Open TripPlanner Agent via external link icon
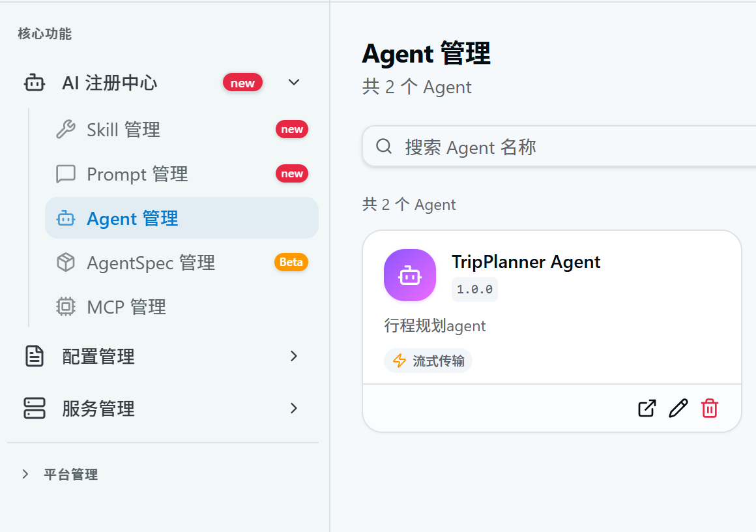This screenshot has width=756, height=532. [x=647, y=408]
